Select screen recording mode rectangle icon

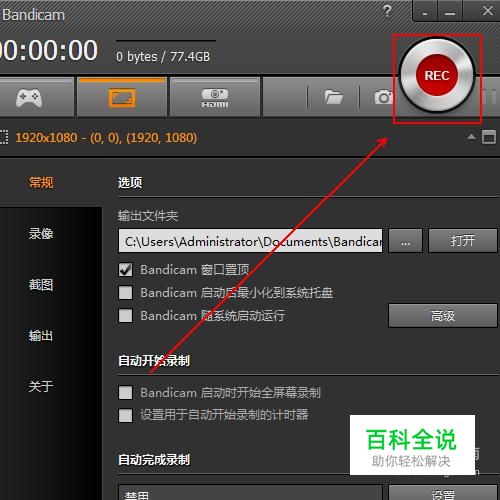click(122, 98)
